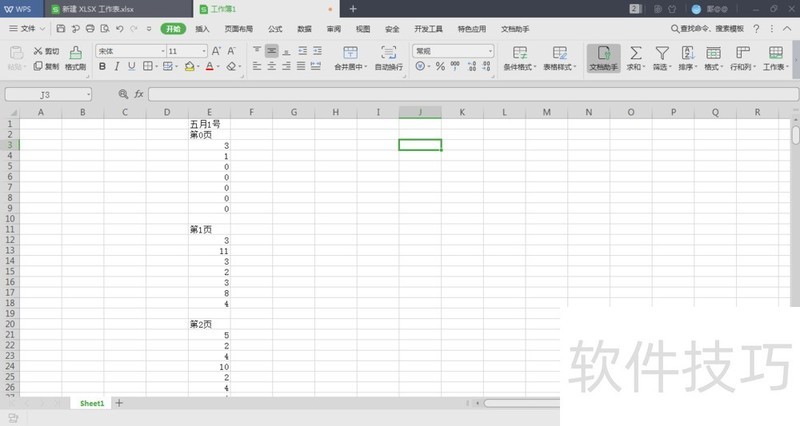800x426 pixels.
Task: Open the 新建 XLSX 工作表.xlsx document tab
Action: pos(118,9)
